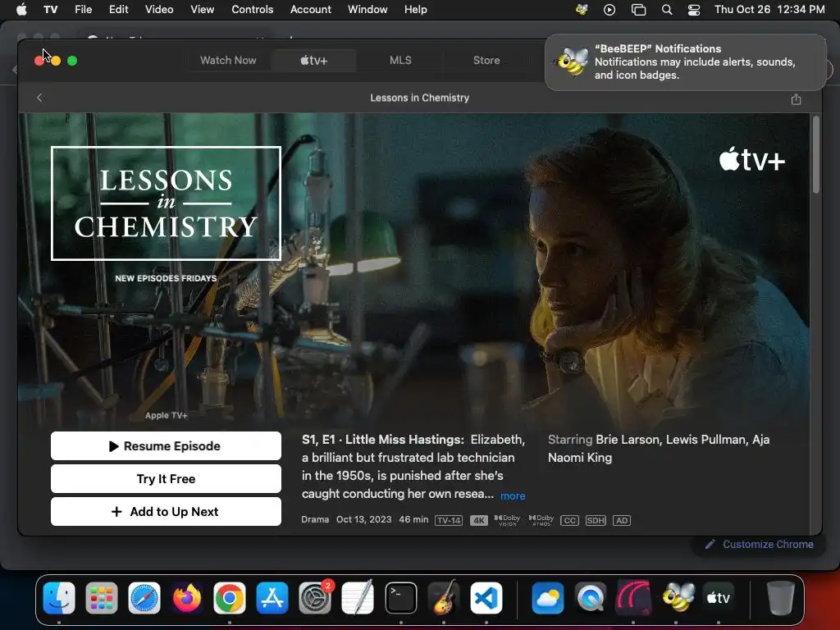Click the TV-14 rating badge
Screen dimensions: 840x630
449,521
